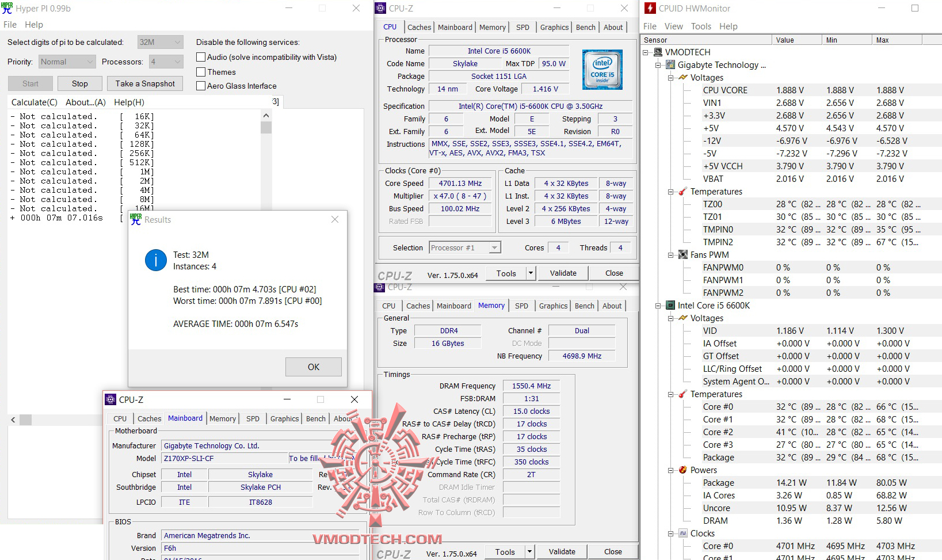Image resolution: width=942 pixels, height=560 pixels.
Task: Click the Hyper PI icon in Results title bar
Action: pos(136,219)
